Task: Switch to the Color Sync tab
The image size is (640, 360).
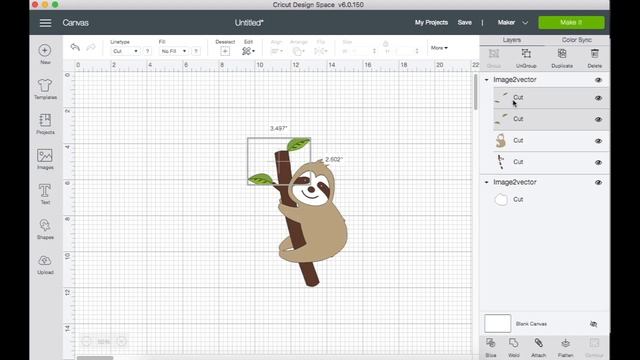Action: (576, 40)
